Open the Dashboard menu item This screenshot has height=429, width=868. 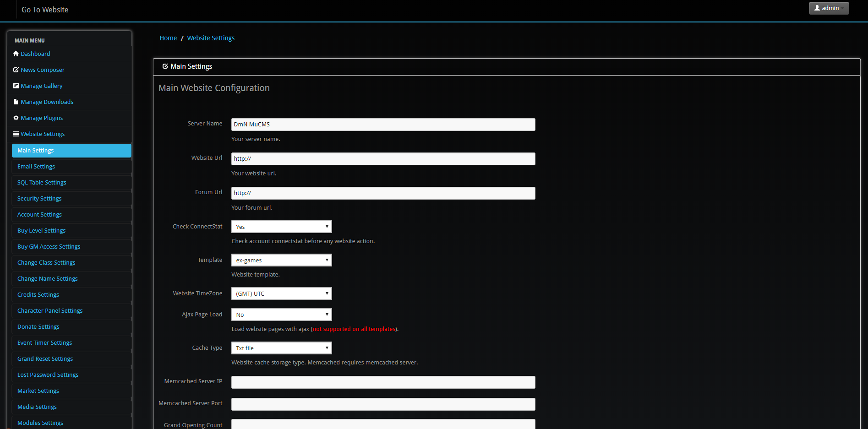click(70, 54)
